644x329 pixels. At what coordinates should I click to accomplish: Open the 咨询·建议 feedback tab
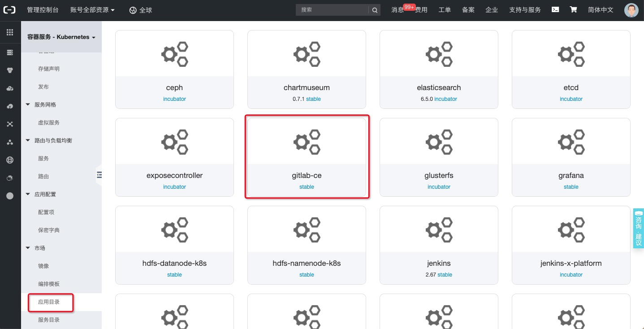[639, 228]
